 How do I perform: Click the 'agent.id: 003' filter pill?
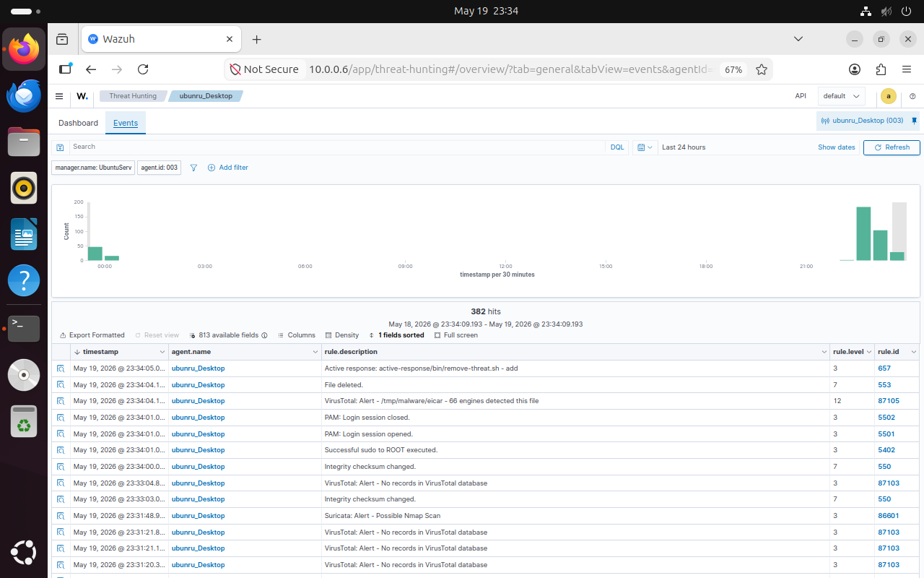160,168
